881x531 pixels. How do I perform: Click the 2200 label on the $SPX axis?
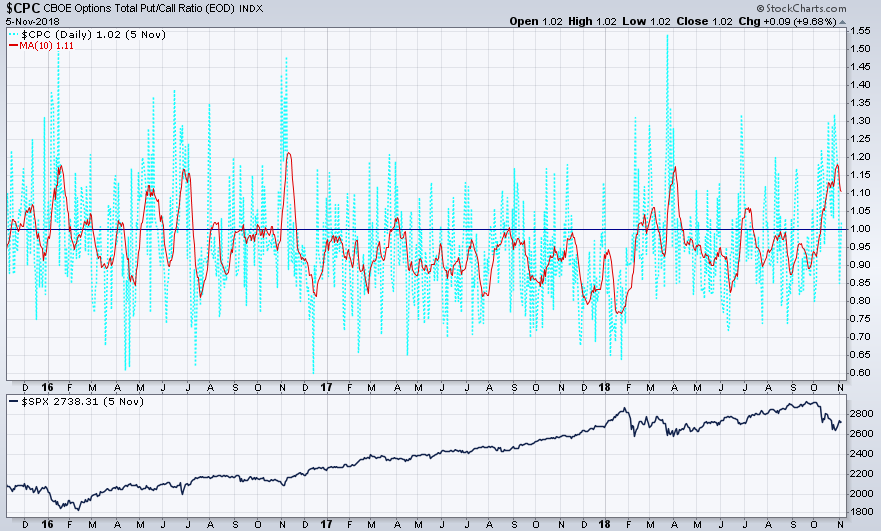tap(862, 474)
